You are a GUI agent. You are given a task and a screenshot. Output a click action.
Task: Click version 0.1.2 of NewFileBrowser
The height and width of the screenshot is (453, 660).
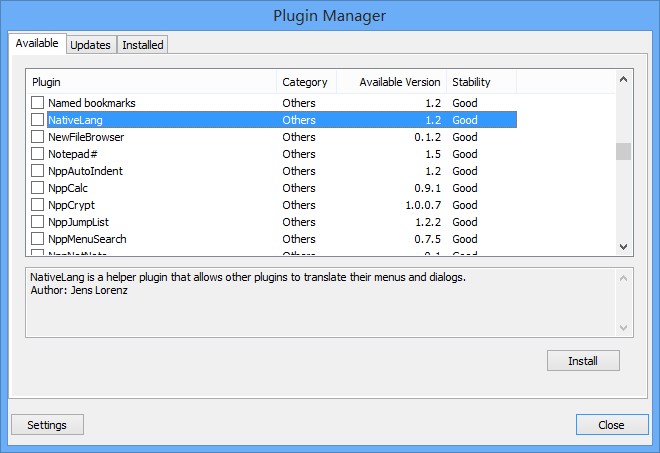[428, 137]
